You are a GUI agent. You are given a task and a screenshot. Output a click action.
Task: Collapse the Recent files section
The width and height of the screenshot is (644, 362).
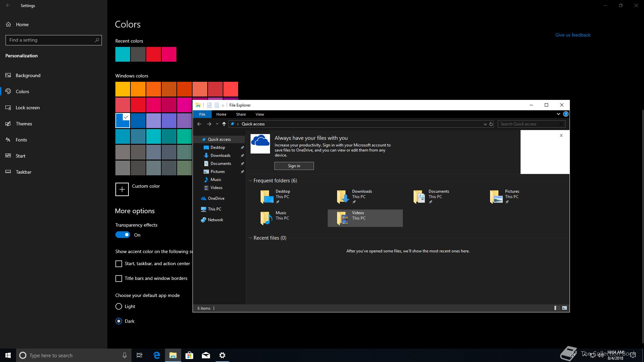coord(250,238)
